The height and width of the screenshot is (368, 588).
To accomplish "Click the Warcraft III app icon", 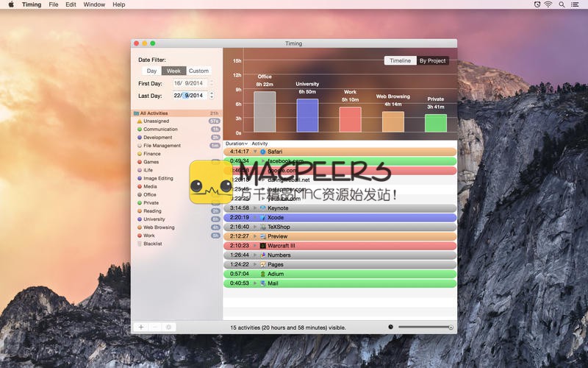I will (x=263, y=246).
